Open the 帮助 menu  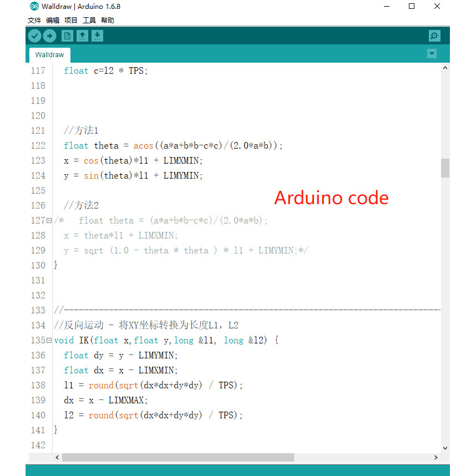108,21
